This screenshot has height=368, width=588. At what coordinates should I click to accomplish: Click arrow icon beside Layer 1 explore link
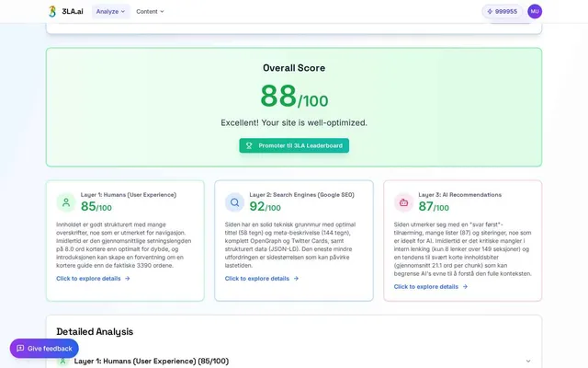[128, 278]
